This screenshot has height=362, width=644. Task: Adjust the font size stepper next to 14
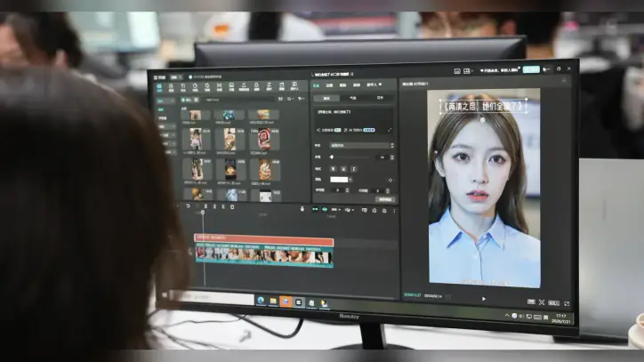pyautogui.click(x=392, y=157)
